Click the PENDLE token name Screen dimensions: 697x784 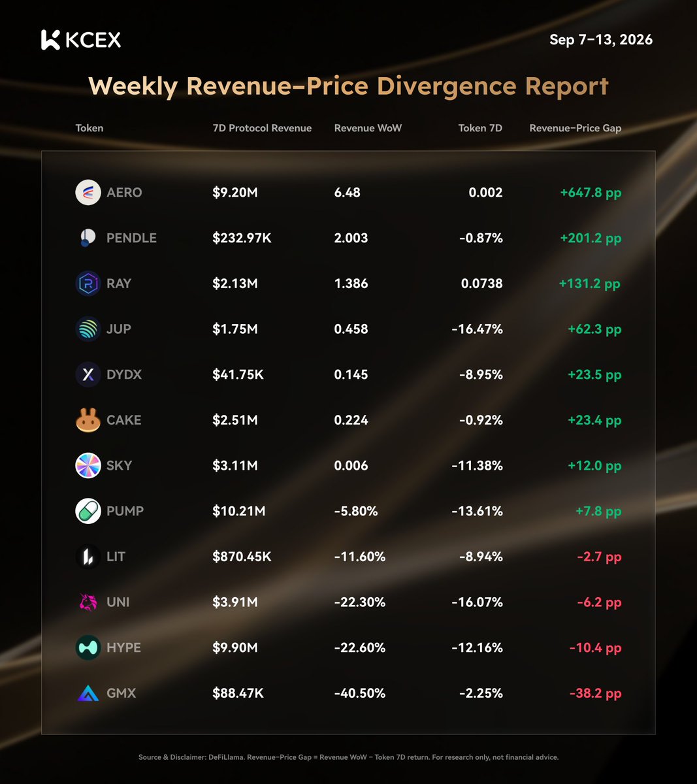(x=131, y=238)
